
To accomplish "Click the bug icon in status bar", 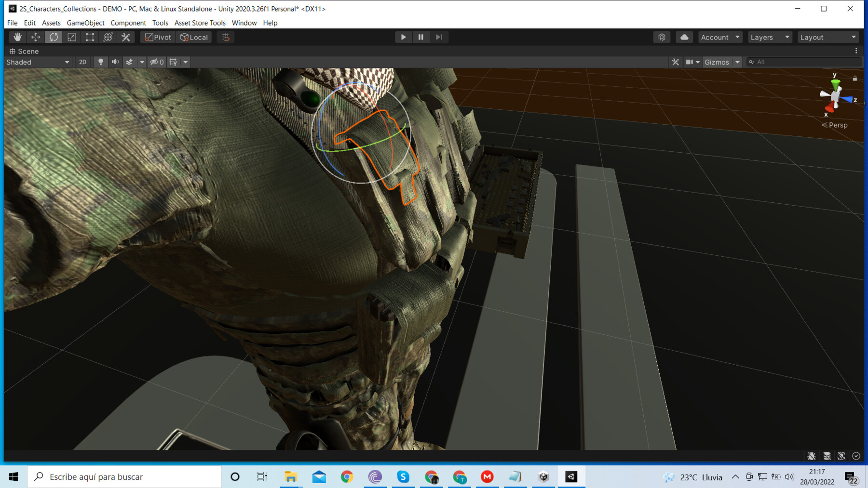I will (812, 456).
